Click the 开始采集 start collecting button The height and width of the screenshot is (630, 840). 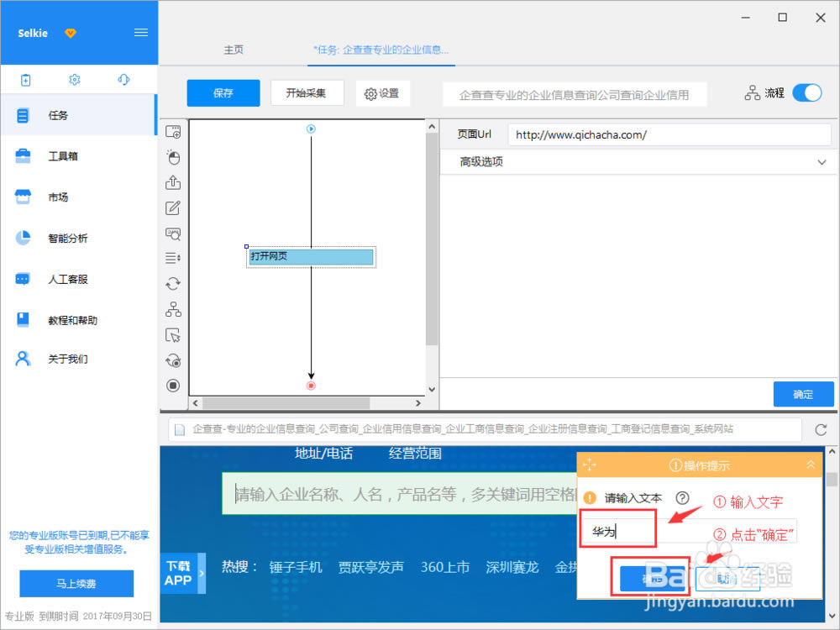(x=306, y=93)
